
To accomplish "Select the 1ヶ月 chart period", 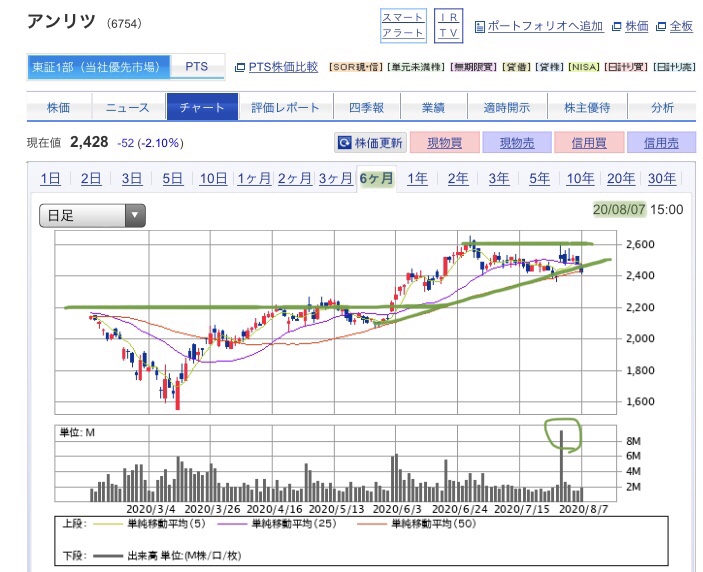I will (x=254, y=178).
